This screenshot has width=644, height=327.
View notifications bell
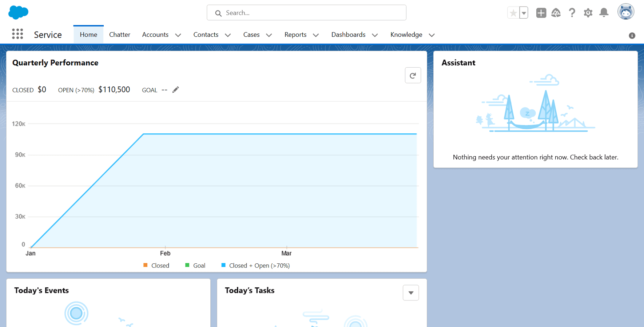(x=604, y=13)
